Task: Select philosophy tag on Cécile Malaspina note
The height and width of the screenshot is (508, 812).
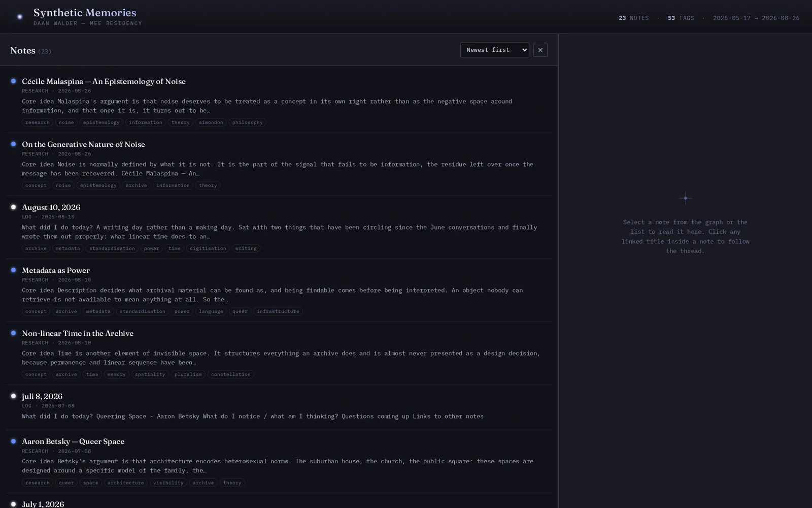Action: coord(247,122)
